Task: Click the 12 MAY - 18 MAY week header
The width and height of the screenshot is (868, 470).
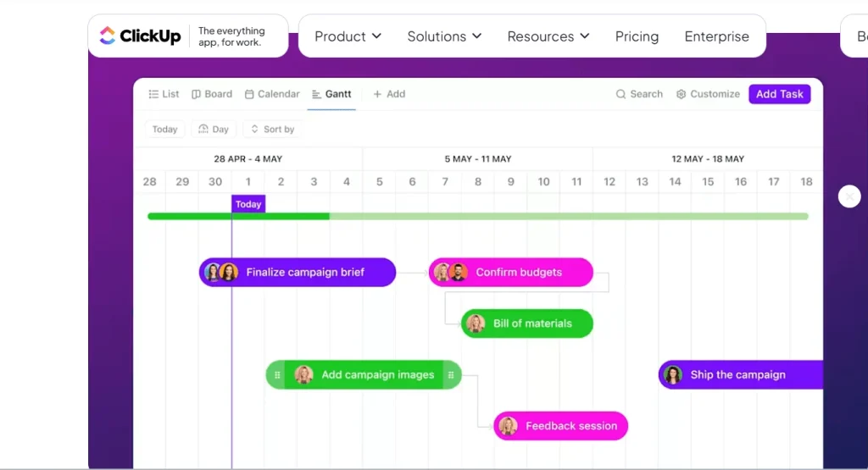Action: (x=708, y=158)
